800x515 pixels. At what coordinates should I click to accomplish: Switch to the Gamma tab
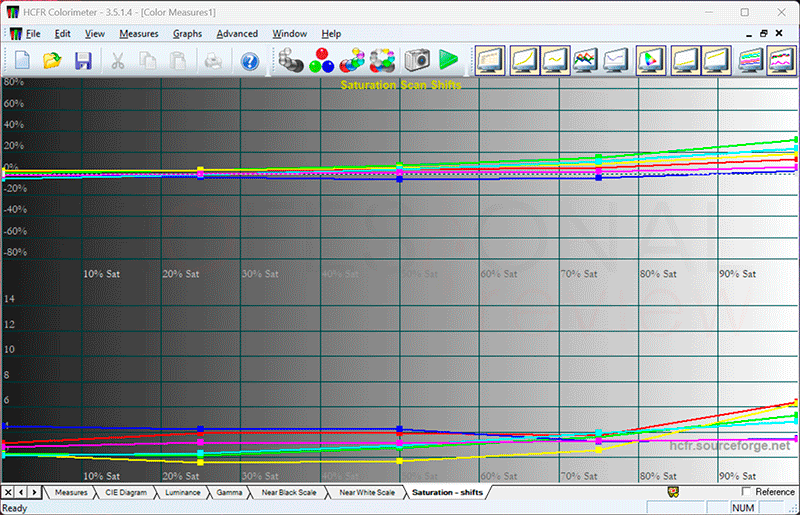tap(229, 492)
